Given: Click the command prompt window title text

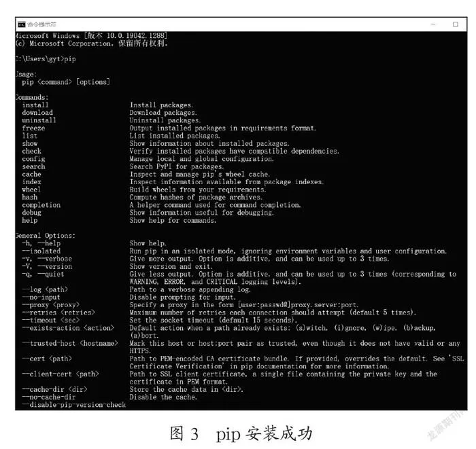Looking at the screenshot, I should coord(42,24).
